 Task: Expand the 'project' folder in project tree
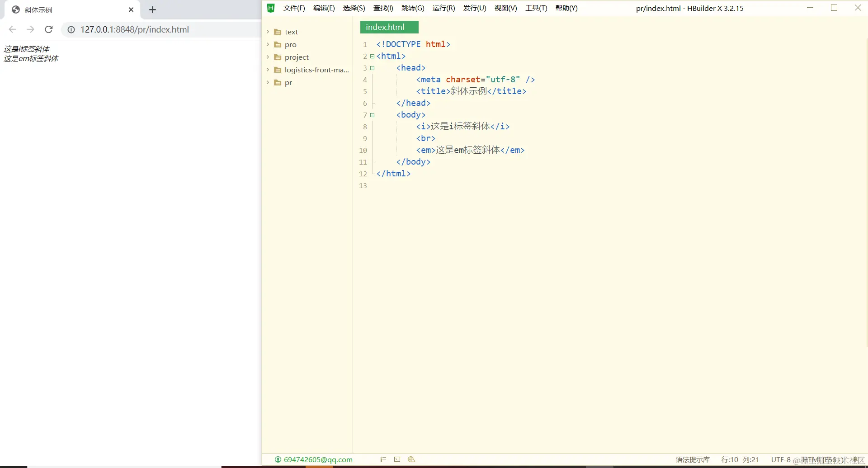pyautogui.click(x=268, y=57)
